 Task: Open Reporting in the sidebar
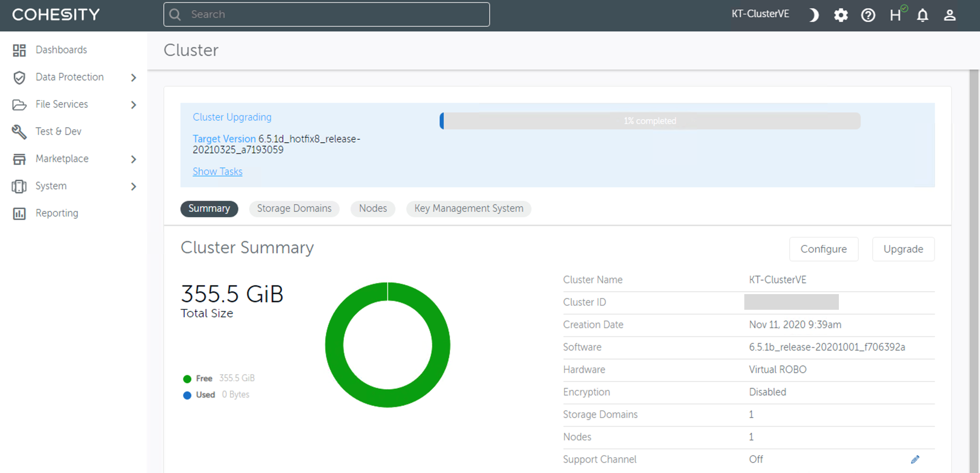click(56, 213)
